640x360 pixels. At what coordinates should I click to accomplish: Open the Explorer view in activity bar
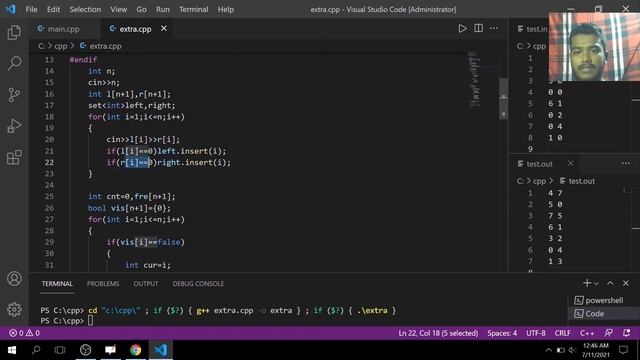pos(14,32)
